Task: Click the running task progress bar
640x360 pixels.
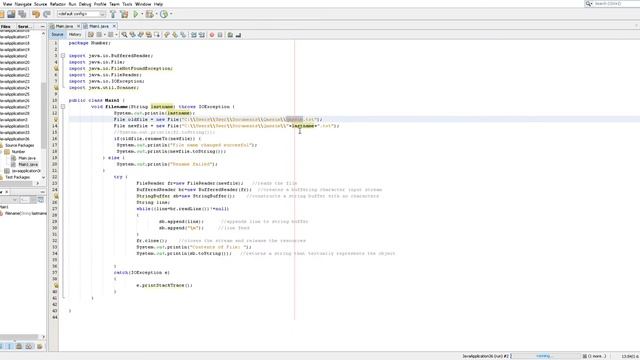Action: [x=545, y=356]
